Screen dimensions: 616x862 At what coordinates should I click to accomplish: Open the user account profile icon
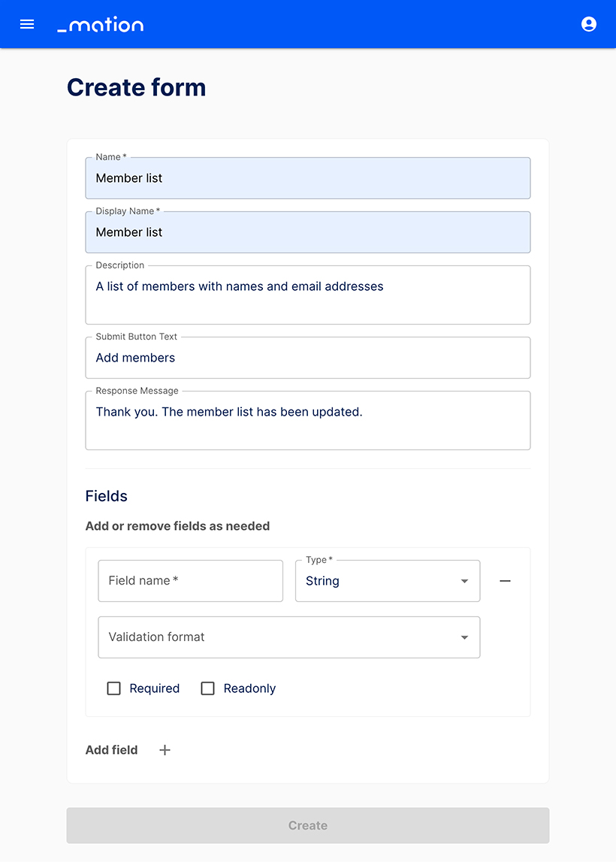pyautogui.click(x=589, y=24)
